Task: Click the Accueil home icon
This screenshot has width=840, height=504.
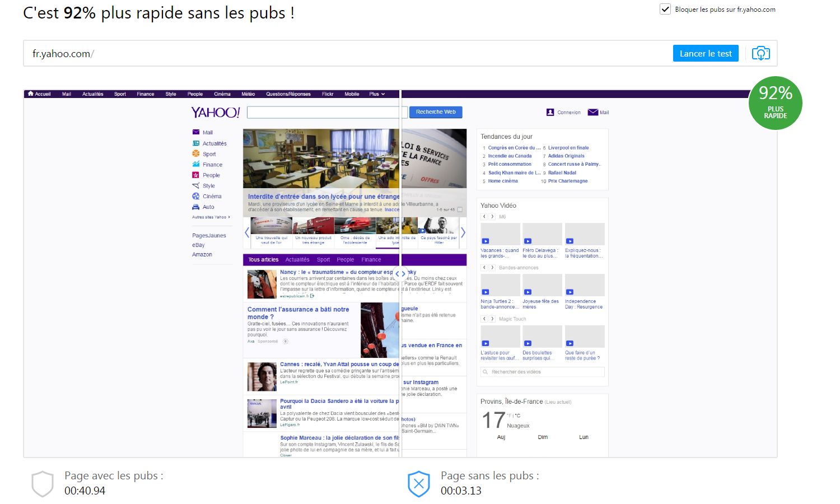Action: (x=31, y=94)
